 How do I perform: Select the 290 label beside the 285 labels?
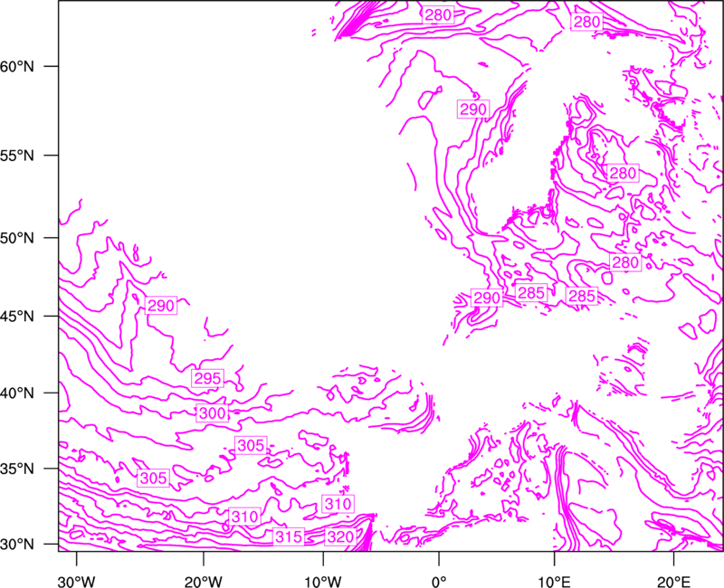[x=487, y=299]
